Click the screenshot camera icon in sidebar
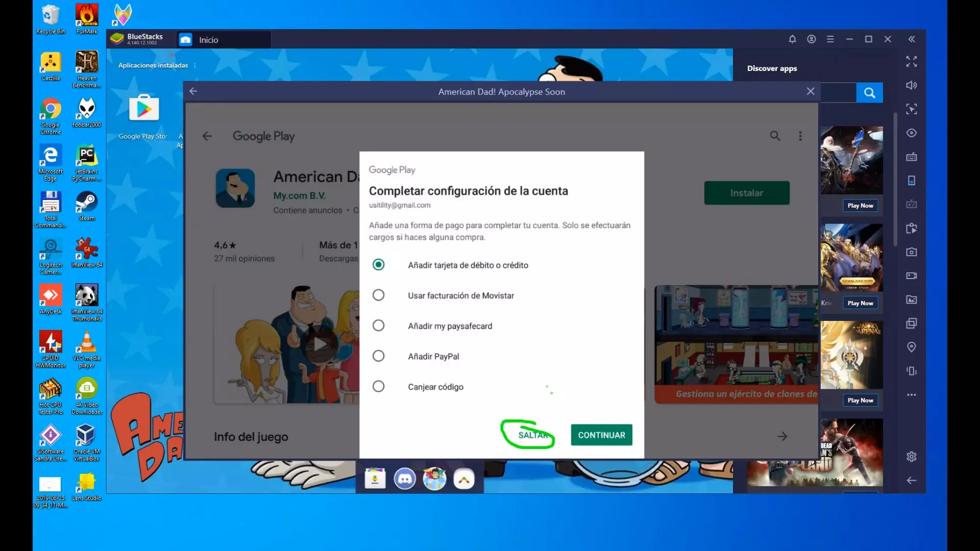This screenshot has height=551, width=980. point(911,252)
